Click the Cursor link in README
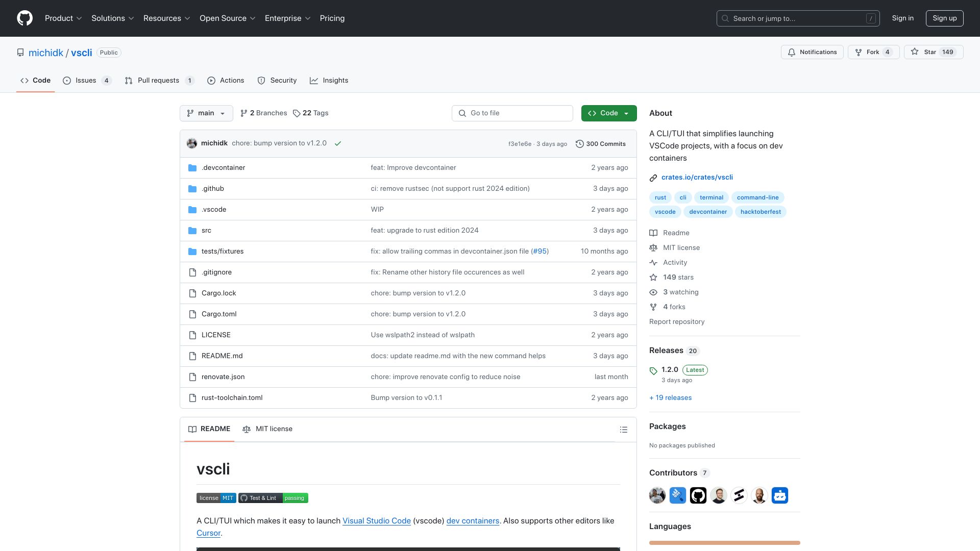This screenshot has width=980, height=551. 208,533
